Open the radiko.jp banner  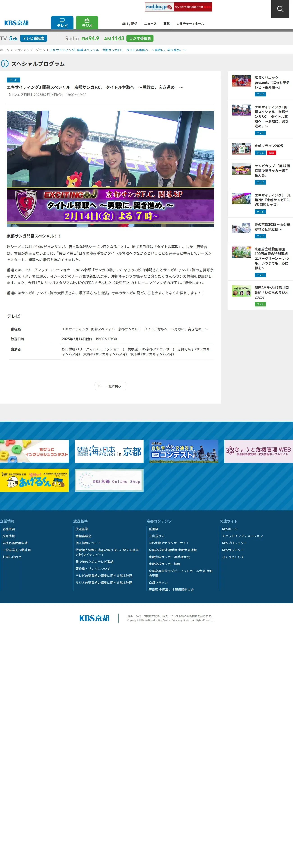click(x=178, y=7)
